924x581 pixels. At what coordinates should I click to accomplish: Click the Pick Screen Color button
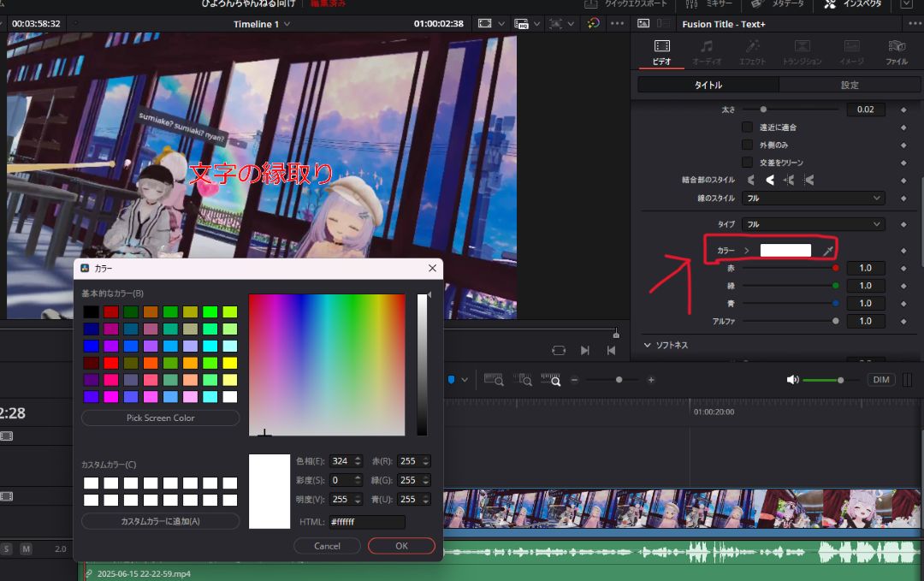point(160,418)
